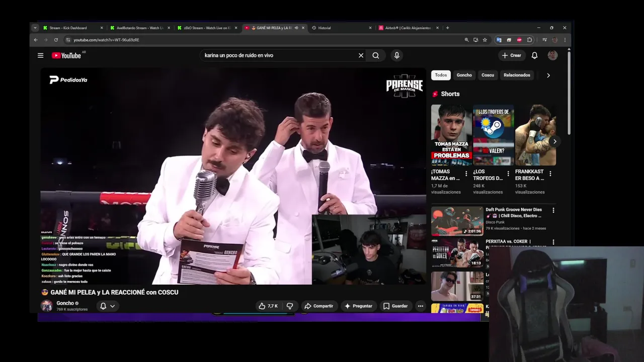Like the video with thumbs up
Image resolution: width=644 pixels, height=362 pixels.
[x=268, y=306]
